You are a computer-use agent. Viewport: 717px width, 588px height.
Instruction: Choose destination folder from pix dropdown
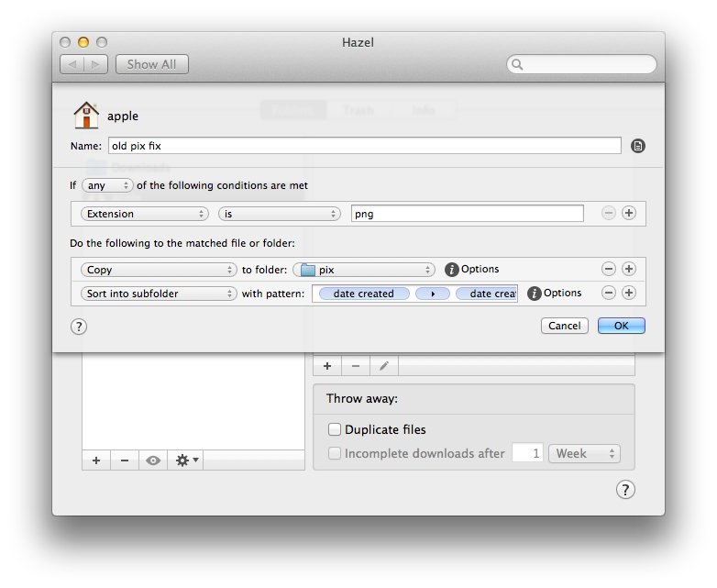pos(364,270)
